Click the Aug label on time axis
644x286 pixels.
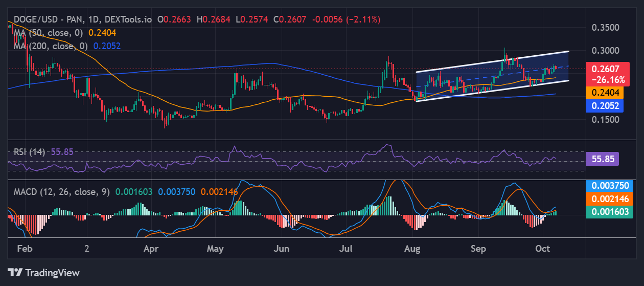pos(412,249)
